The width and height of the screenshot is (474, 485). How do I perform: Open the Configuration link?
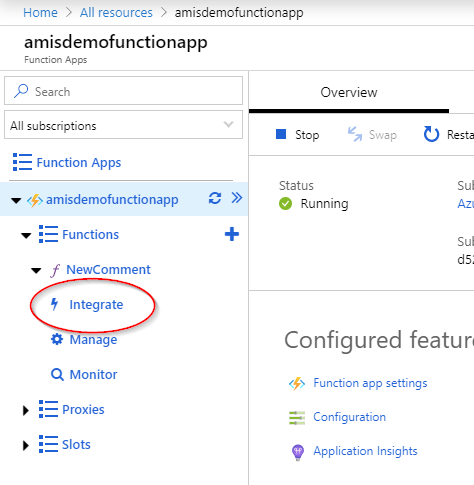[349, 417]
